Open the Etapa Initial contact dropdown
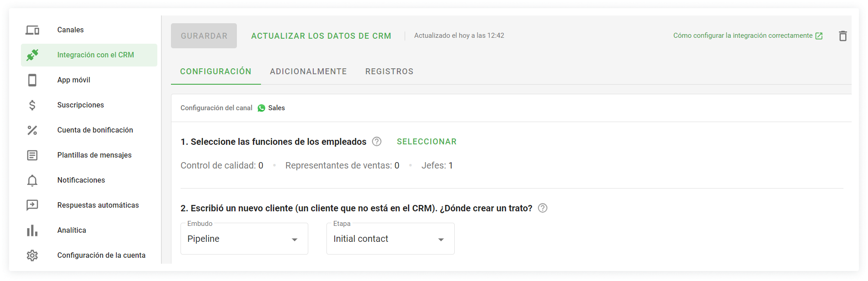Viewport: 868px width, 281px height. (390, 239)
